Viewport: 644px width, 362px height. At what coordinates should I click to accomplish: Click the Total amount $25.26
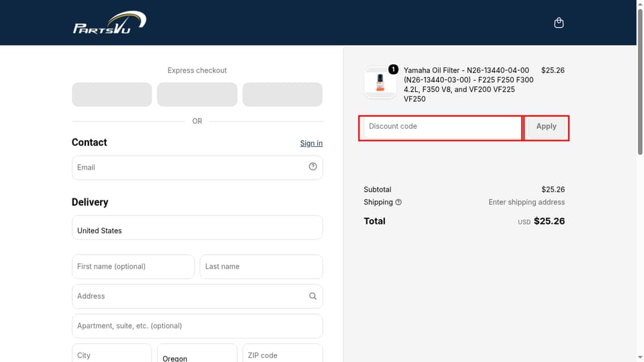pos(549,221)
